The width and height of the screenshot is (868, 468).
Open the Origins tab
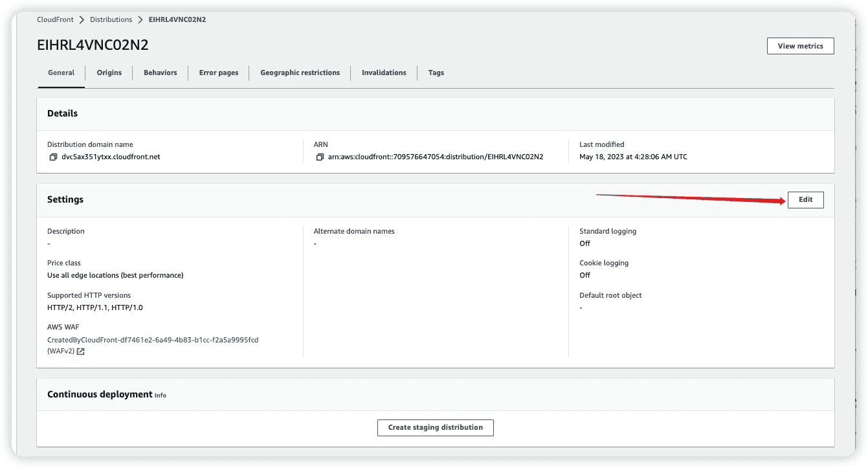point(109,72)
